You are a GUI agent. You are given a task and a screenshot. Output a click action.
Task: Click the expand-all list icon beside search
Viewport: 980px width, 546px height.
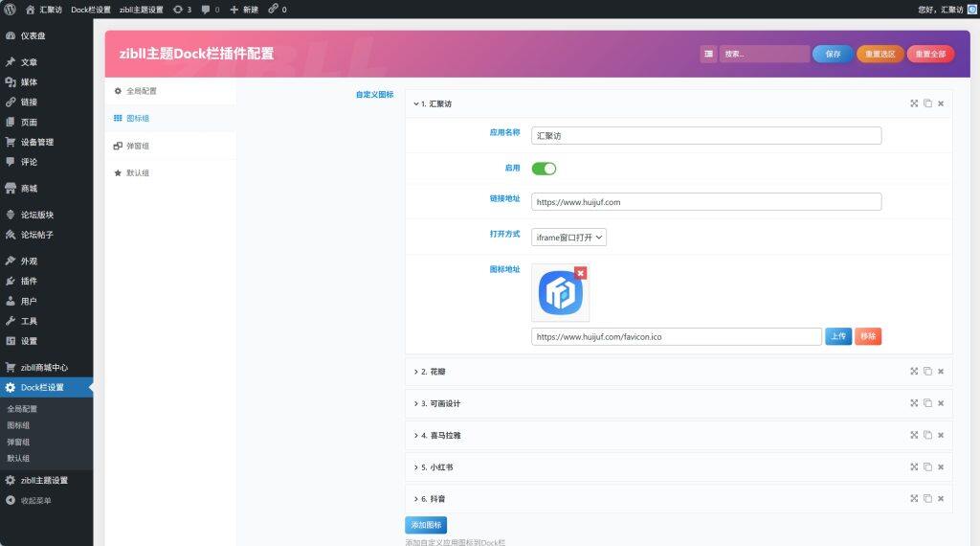[708, 54]
